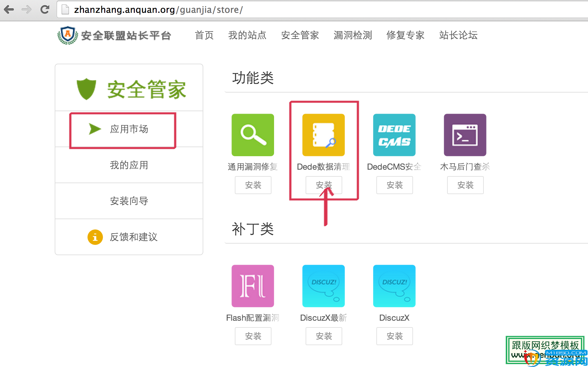Click the Flash配置漏洞 app name
The image size is (588, 367).
pos(253,318)
